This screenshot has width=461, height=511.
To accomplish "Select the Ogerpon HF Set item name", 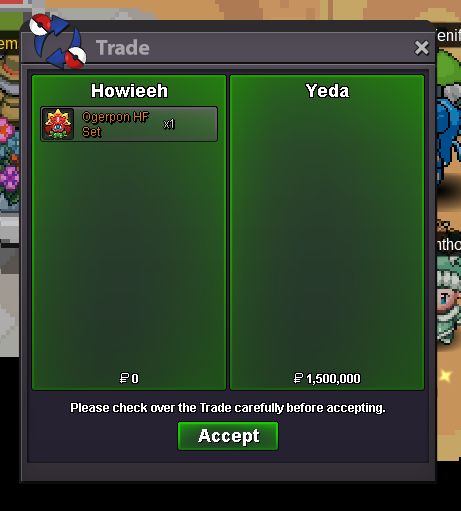I will (x=115, y=124).
